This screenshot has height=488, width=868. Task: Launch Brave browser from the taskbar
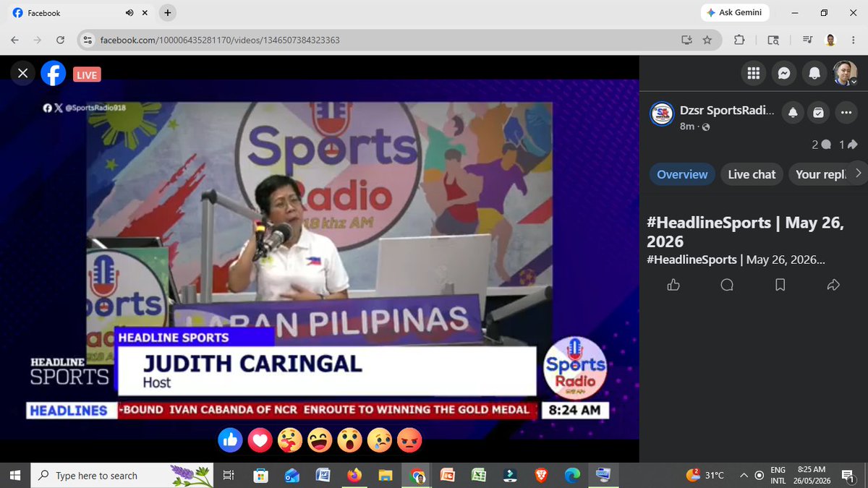[541, 475]
